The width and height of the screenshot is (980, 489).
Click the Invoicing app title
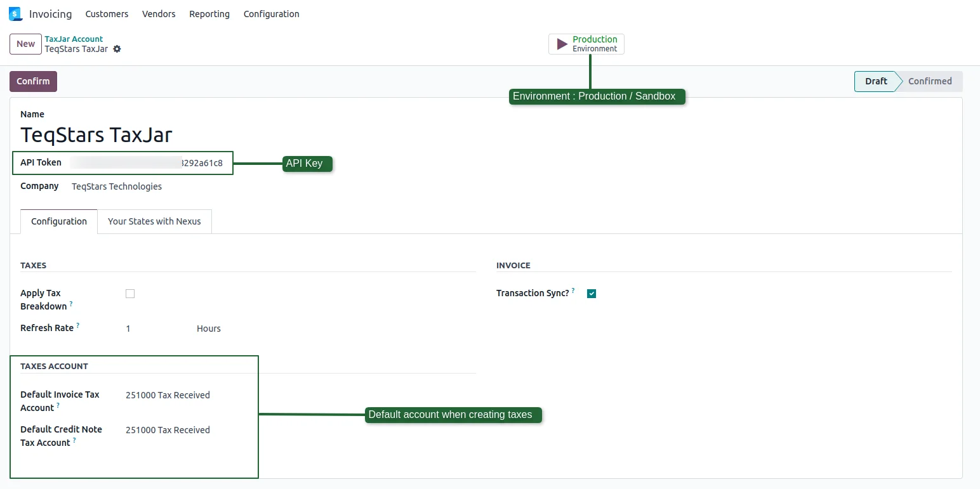(x=50, y=14)
